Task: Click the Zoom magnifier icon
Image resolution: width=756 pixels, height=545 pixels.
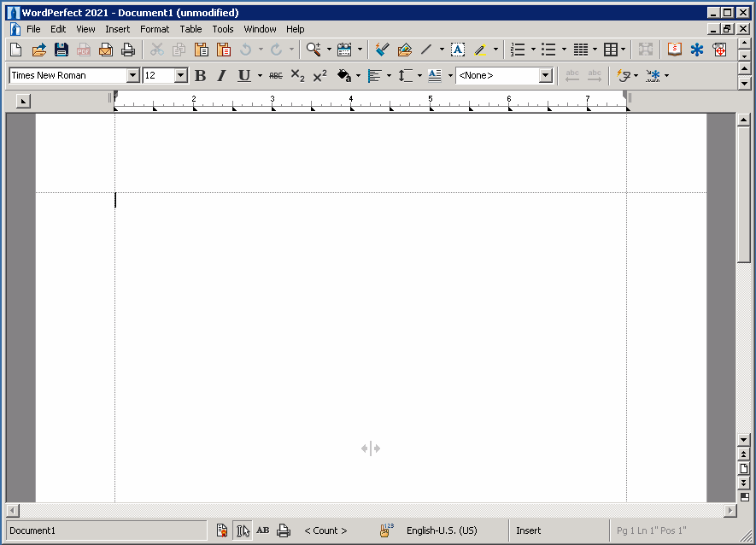Action: (x=314, y=50)
